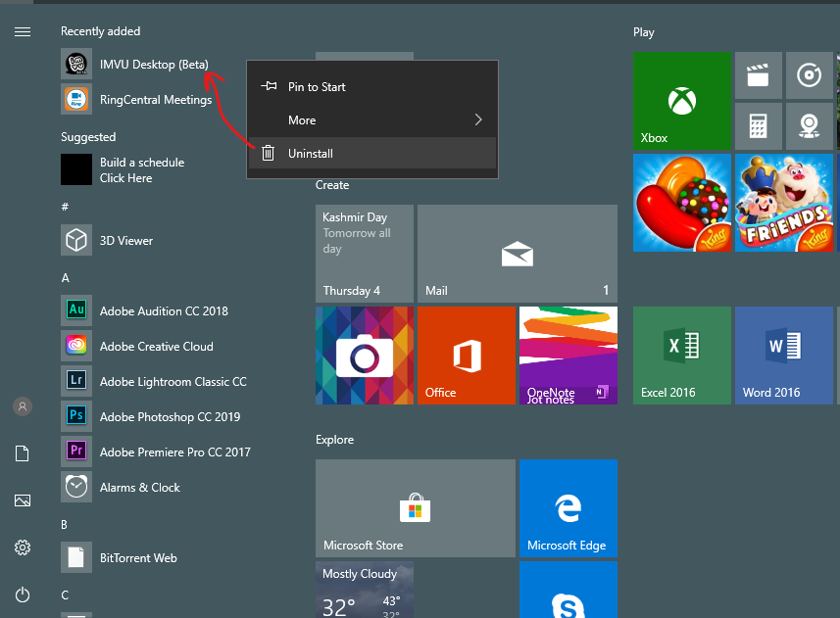Open the Microsoft Store tile
The image size is (840, 618).
coord(415,507)
